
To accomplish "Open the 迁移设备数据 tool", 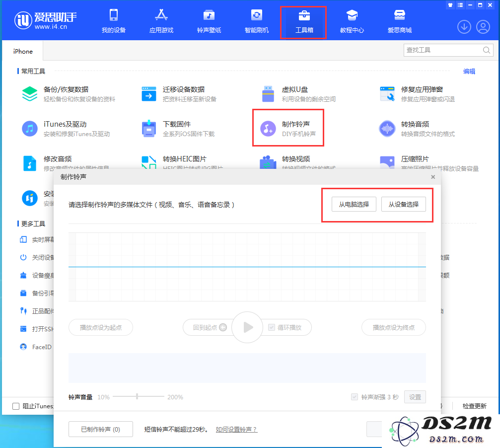I will coord(179,94).
